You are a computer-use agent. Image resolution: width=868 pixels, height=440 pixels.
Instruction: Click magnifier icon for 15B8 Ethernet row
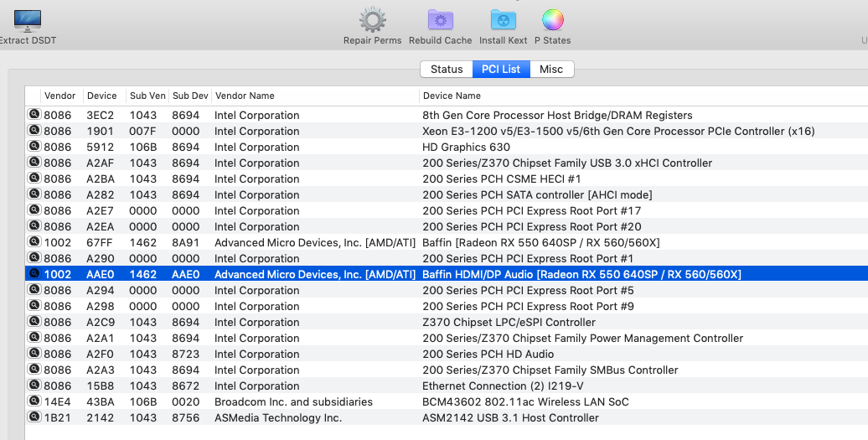point(34,386)
